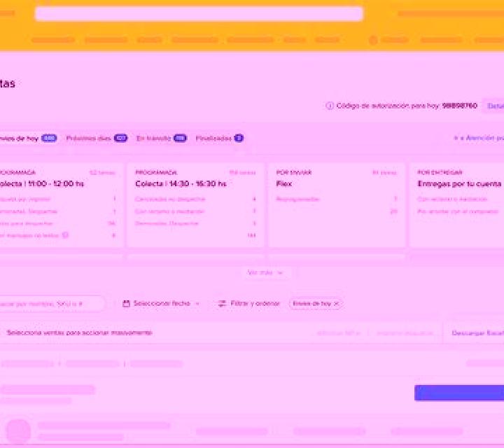Image resolution: width=504 pixels, height=448 pixels.
Task: Click Con mensajes no leídos row
Action: 58,235
